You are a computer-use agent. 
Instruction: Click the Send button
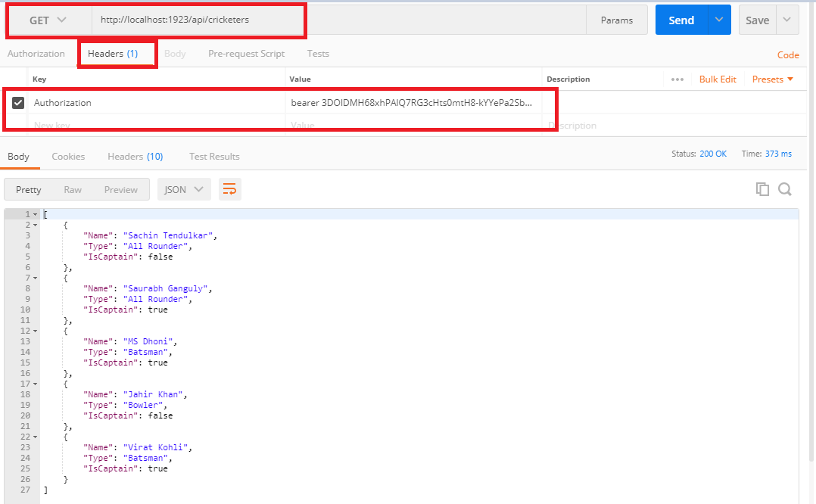pos(681,20)
